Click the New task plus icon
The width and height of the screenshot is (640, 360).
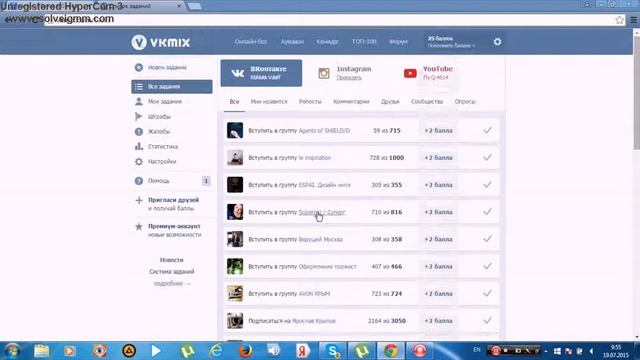tap(139, 67)
